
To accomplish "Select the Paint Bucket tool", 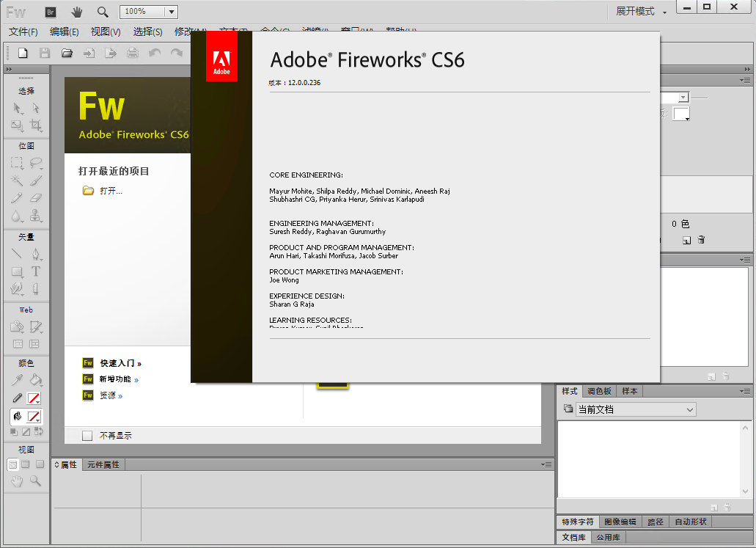I will point(36,380).
